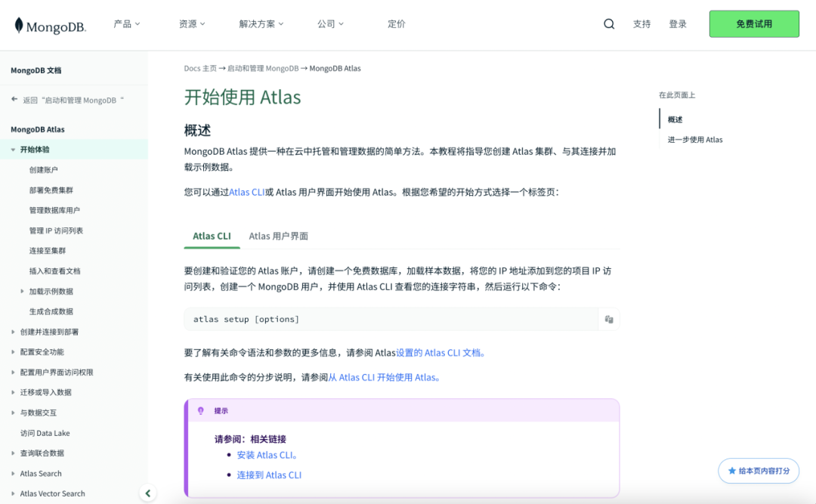Image resolution: width=816 pixels, height=504 pixels.
Task: Open the 解决方案 dropdown menu
Action: (261, 24)
